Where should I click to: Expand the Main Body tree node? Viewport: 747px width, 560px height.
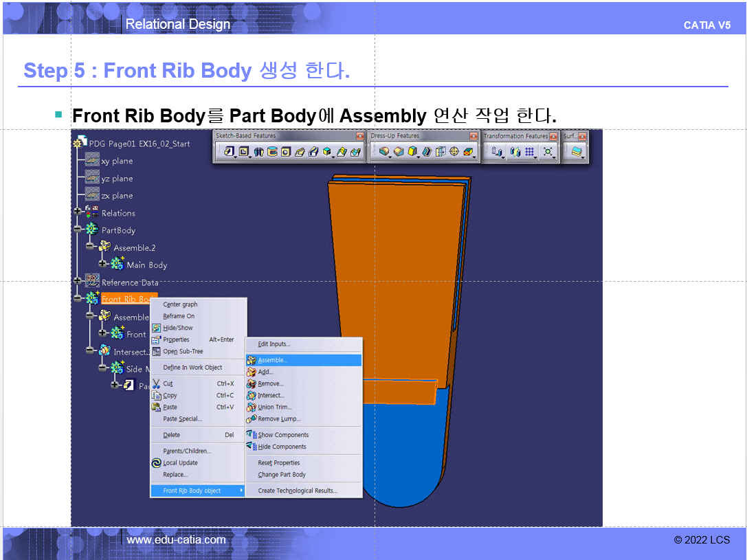[x=103, y=265]
